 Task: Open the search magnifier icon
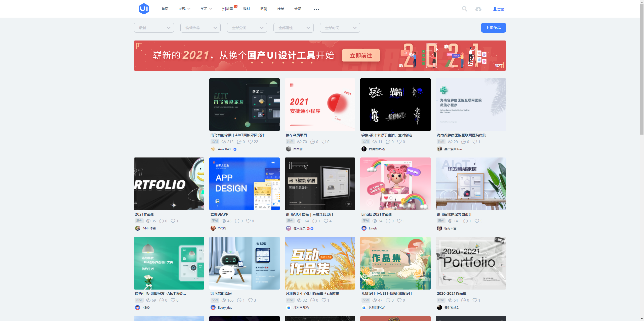[x=464, y=9]
